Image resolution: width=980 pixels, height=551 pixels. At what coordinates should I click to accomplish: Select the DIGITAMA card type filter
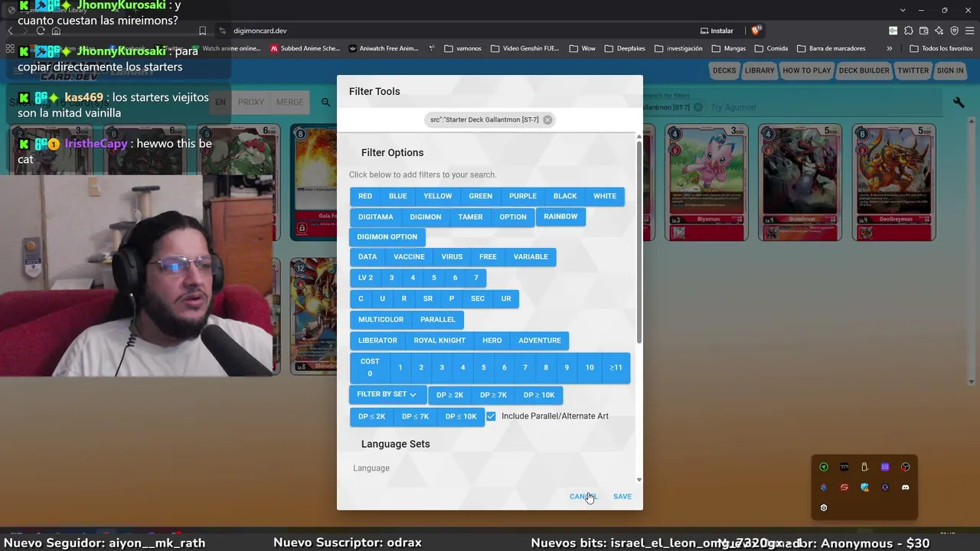click(375, 217)
